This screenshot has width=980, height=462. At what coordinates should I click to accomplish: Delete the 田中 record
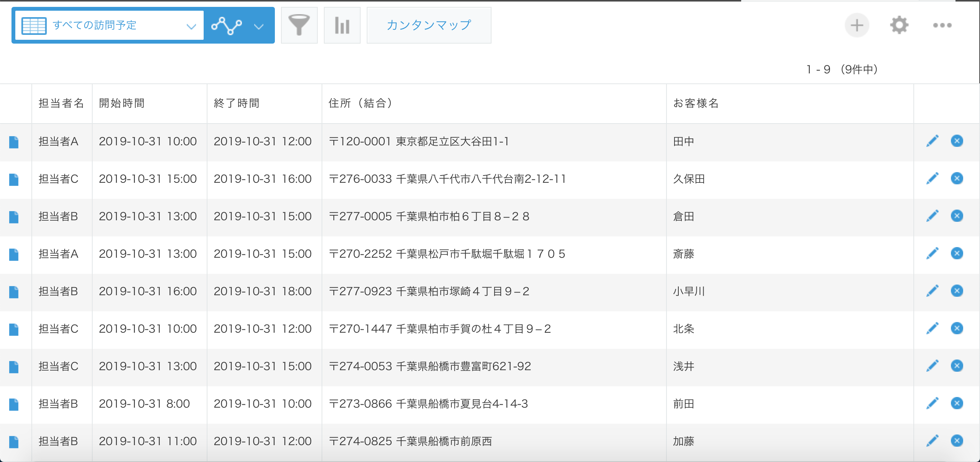pyautogui.click(x=957, y=141)
